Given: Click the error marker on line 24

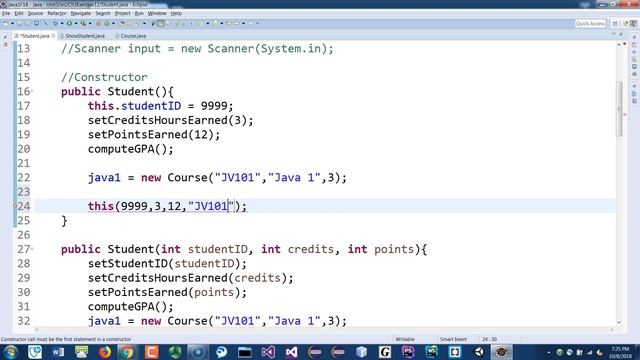Looking at the screenshot, I should pos(15,206).
